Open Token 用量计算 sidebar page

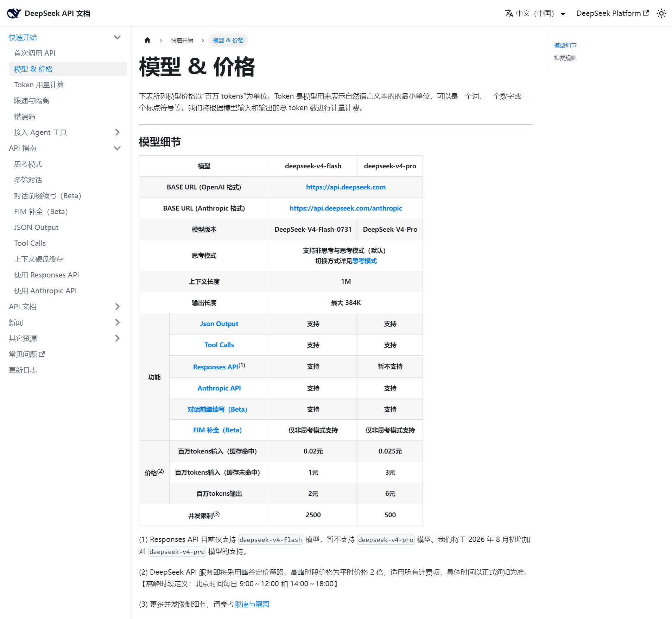pyautogui.click(x=68, y=85)
